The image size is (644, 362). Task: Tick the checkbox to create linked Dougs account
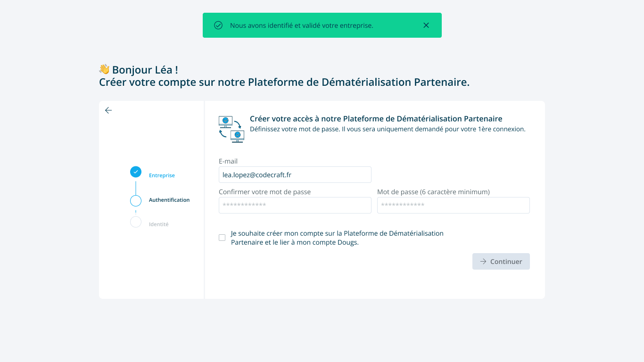222,238
